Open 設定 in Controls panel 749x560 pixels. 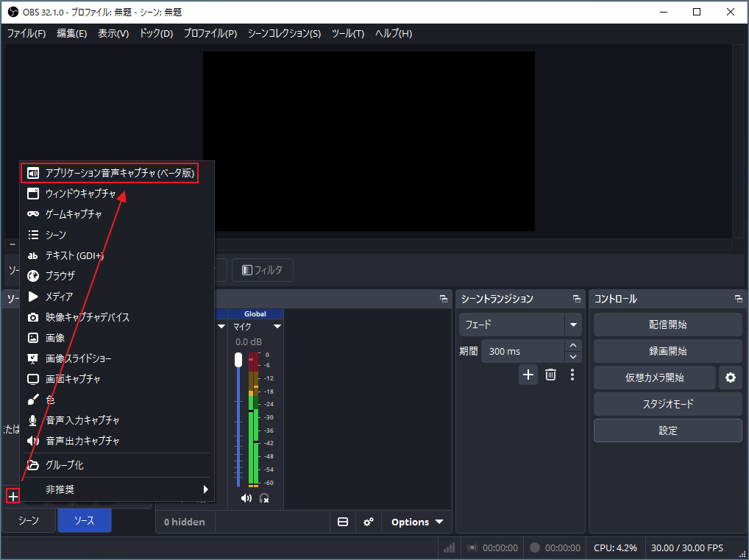point(668,430)
